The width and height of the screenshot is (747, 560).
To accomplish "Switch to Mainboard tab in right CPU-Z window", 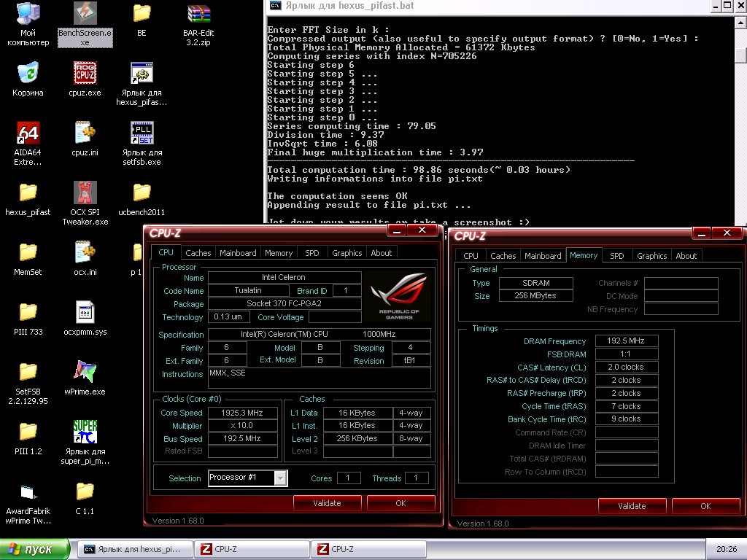I will 543,256.
